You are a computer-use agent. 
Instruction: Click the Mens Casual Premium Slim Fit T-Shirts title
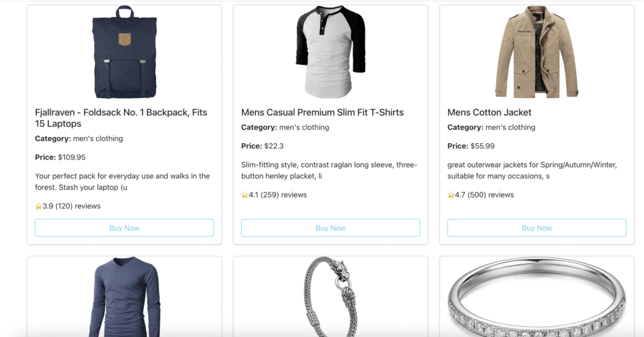tap(322, 113)
